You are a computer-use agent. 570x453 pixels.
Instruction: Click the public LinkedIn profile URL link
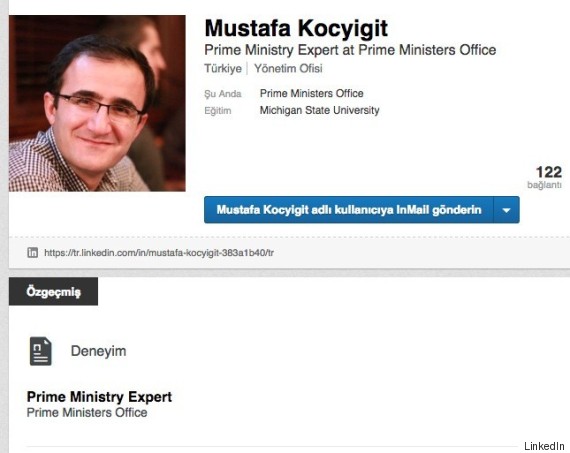coord(159,253)
